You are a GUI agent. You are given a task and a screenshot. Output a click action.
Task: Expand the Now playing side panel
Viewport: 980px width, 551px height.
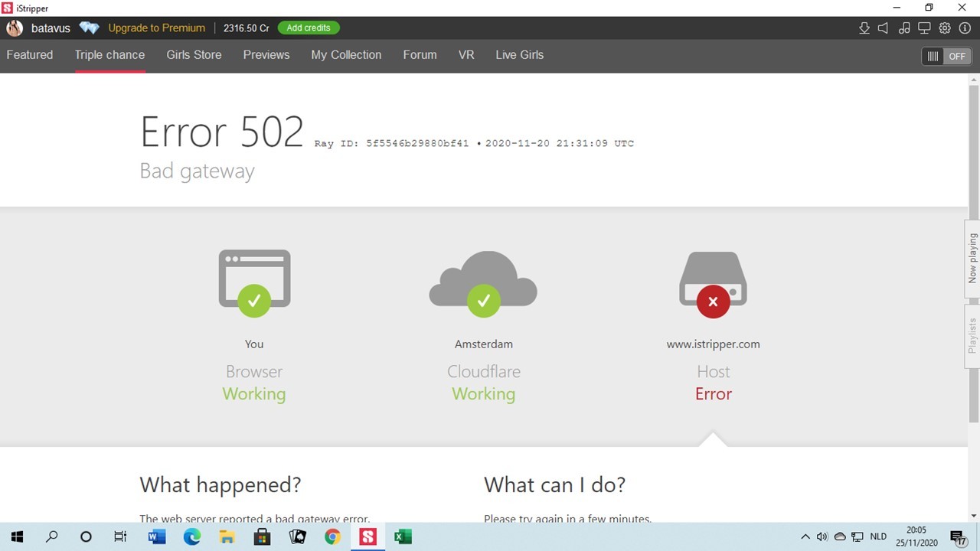pos(972,259)
